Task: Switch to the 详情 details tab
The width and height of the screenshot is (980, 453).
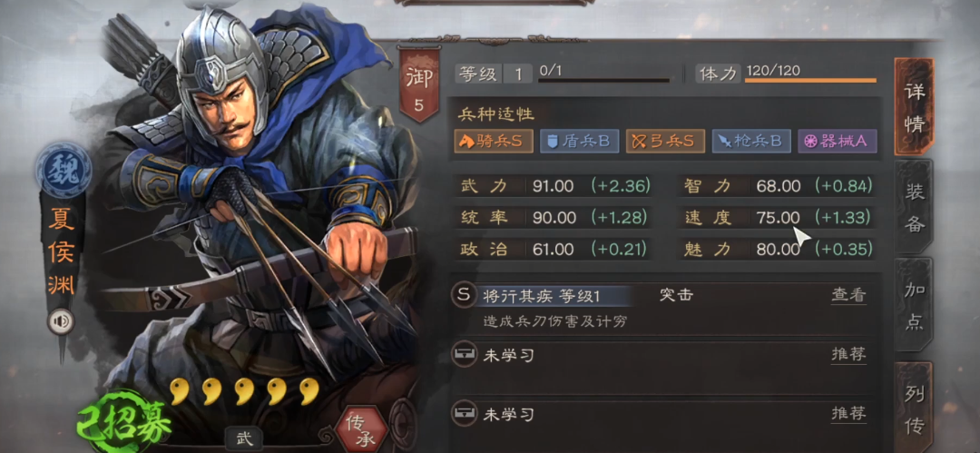Action: 915,106
